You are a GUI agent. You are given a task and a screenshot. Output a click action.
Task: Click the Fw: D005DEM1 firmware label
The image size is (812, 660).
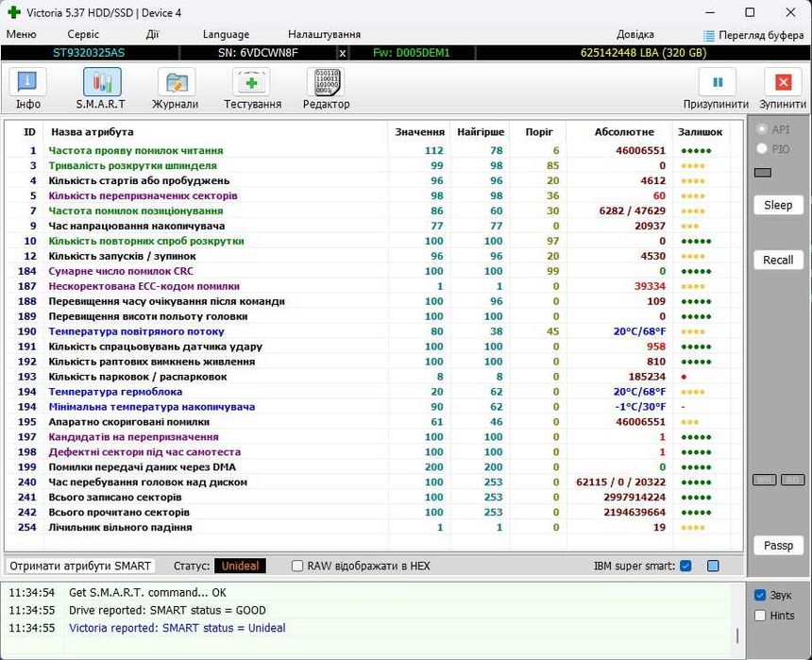411,53
